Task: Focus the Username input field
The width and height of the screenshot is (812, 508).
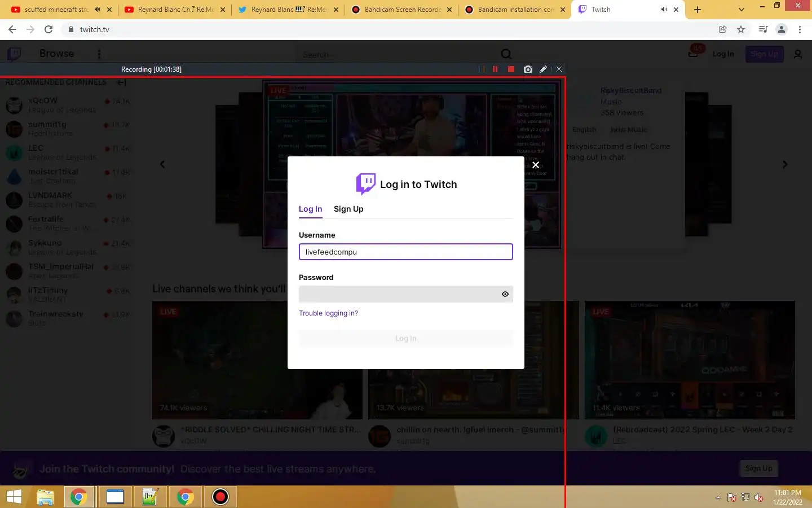Action: click(x=405, y=252)
